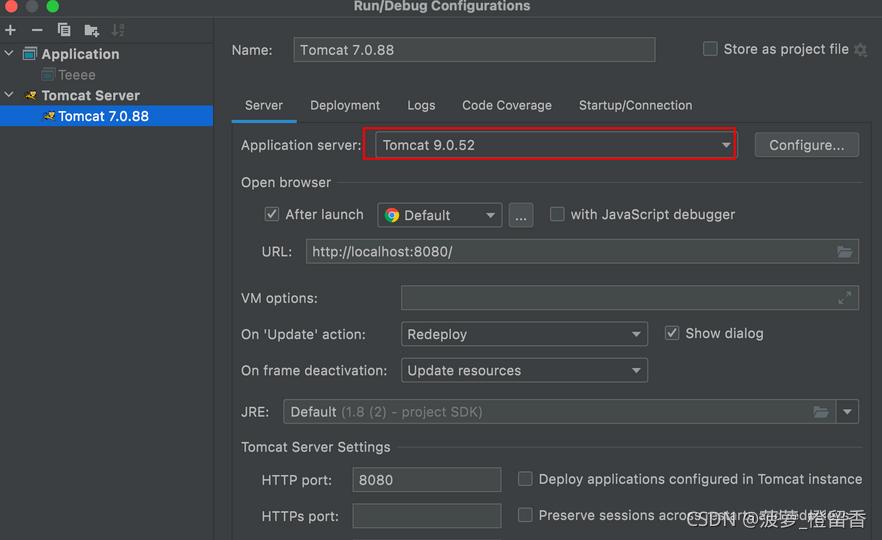Screen dimensions: 882x540
Task: Check Preserve sessions across restarts option
Action: (525, 515)
